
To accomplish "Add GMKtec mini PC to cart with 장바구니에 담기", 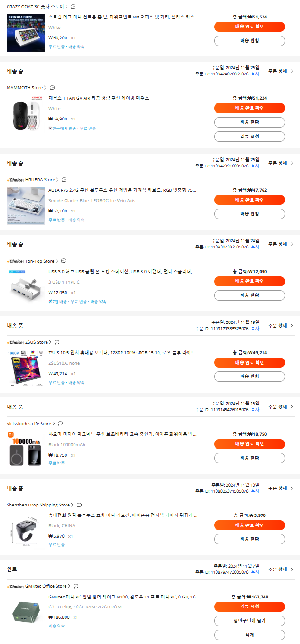I will (x=250, y=621).
